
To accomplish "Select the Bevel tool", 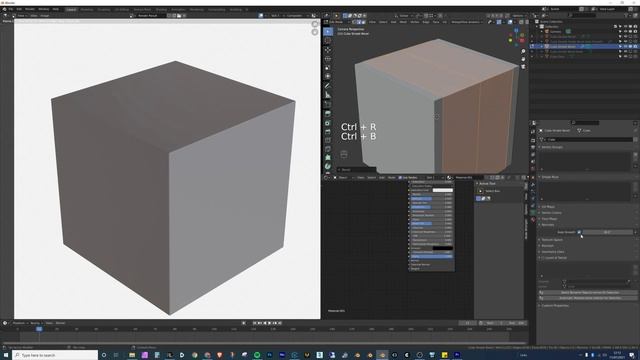I will point(328,131).
